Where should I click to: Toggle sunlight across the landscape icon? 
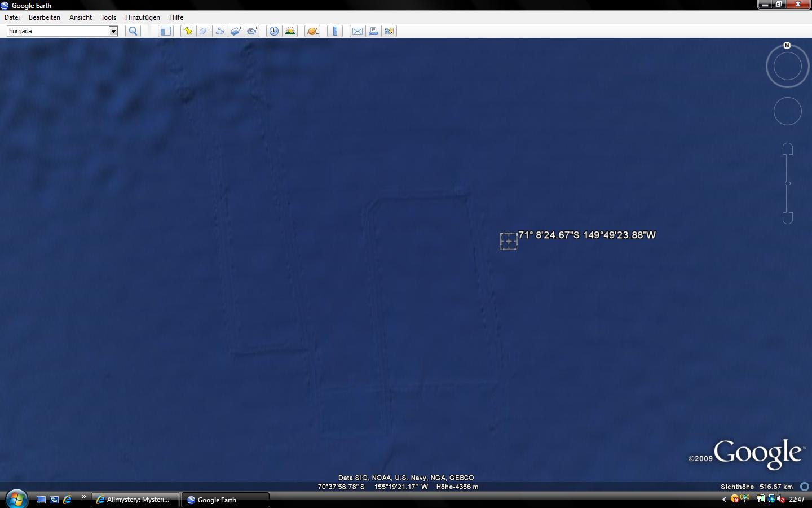click(290, 31)
